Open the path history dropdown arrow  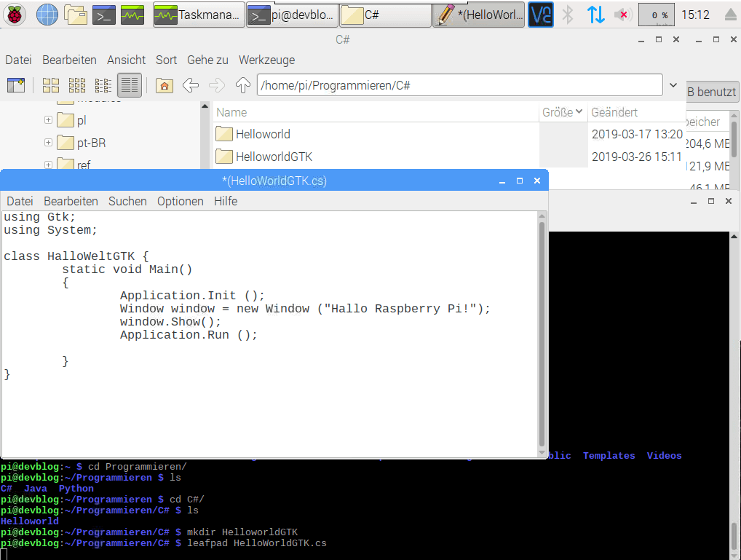(x=673, y=85)
